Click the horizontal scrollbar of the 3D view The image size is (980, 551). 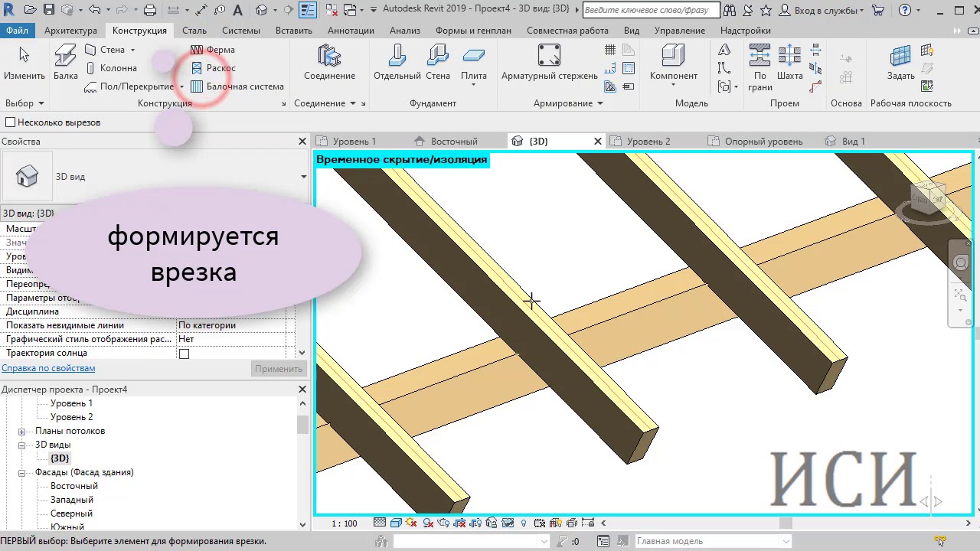click(x=785, y=523)
